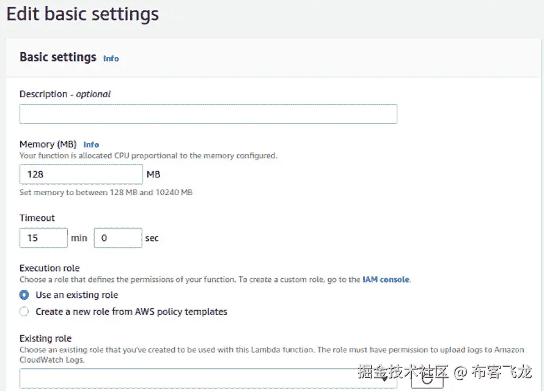Click the Memory (MB) label
The image size is (544, 392).
[48, 144]
